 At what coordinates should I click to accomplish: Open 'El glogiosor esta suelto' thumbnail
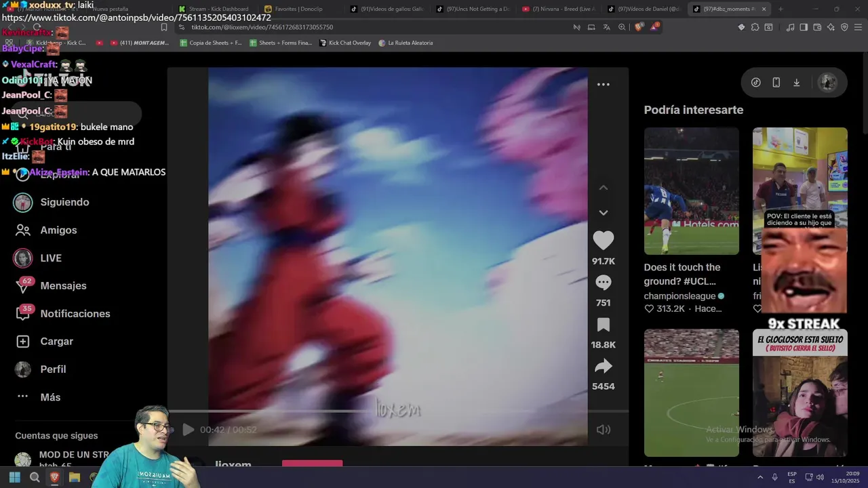(800, 393)
